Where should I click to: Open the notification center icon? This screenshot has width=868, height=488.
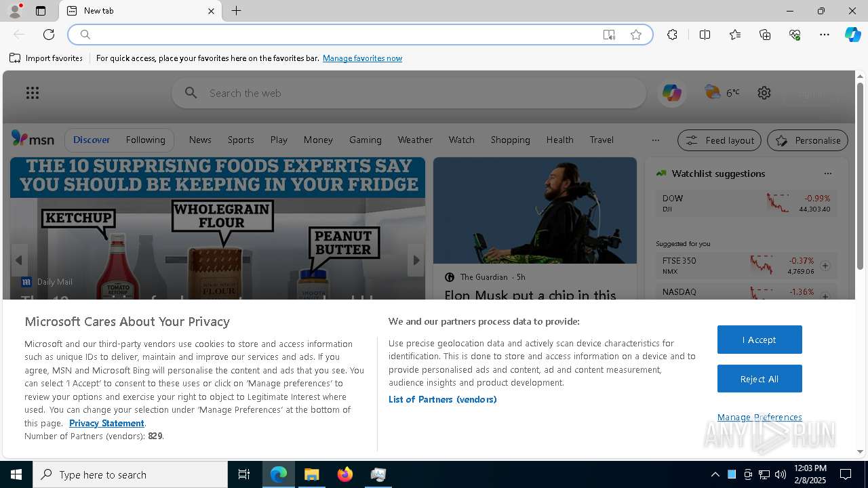click(x=846, y=474)
